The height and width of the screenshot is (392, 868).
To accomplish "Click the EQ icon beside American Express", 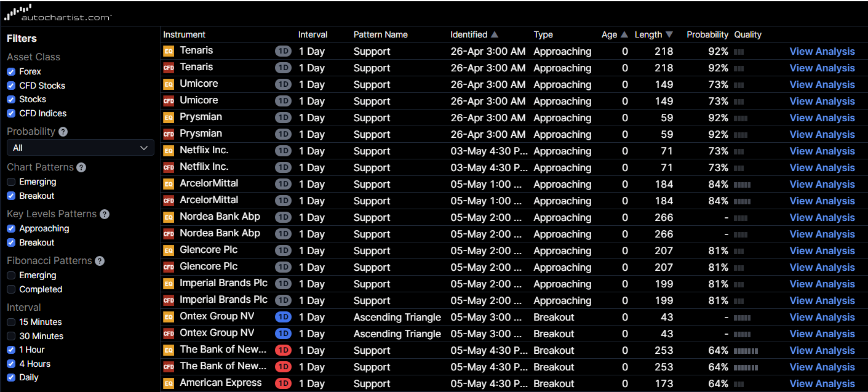I will (169, 383).
